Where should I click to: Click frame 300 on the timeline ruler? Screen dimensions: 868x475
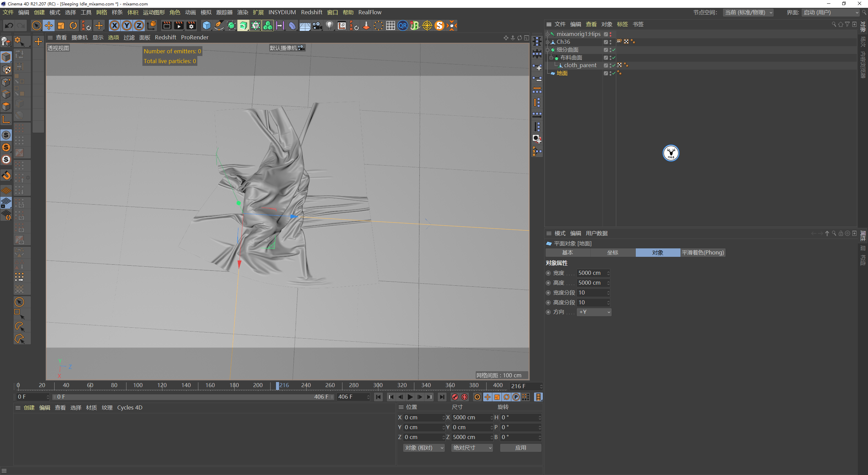[378, 385]
